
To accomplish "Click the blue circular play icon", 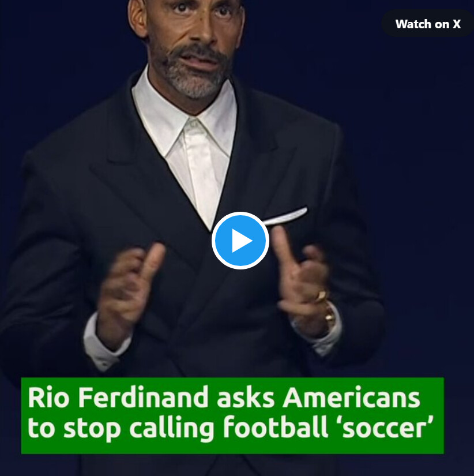I will (240, 241).
